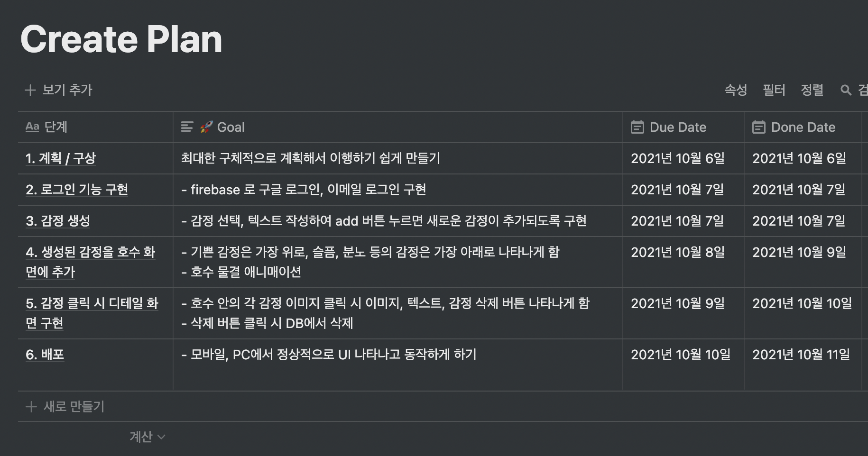Click the 새로 만들기 new row button

pos(65,407)
